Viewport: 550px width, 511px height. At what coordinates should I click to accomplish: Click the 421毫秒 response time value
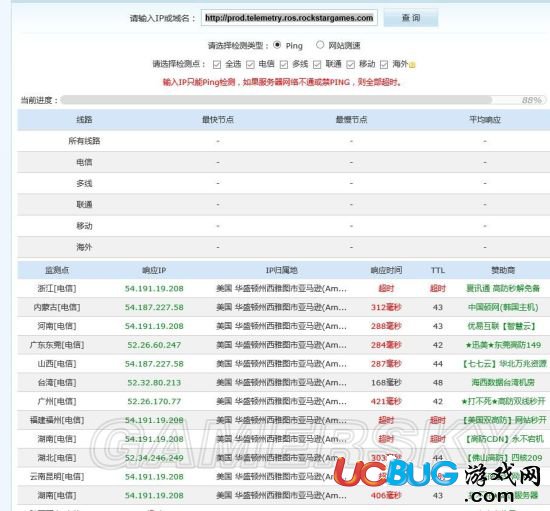pos(386,402)
